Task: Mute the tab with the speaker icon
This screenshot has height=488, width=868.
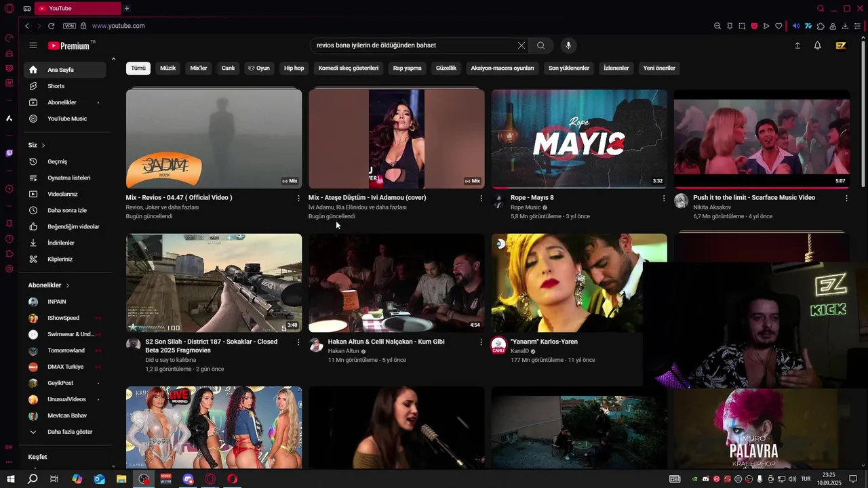Action: pyautogui.click(x=796, y=26)
